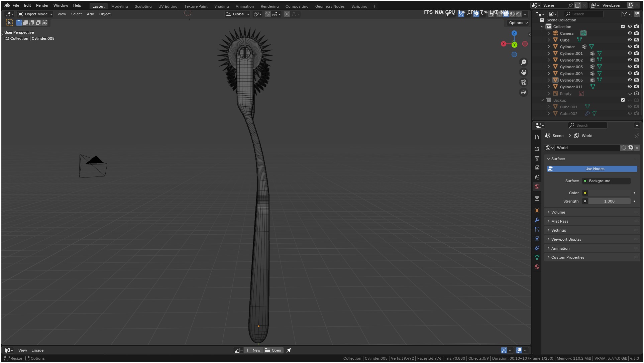Hide Cylinder.003 with its eye icon
The height and width of the screenshot is (363, 644).
coord(630,67)
